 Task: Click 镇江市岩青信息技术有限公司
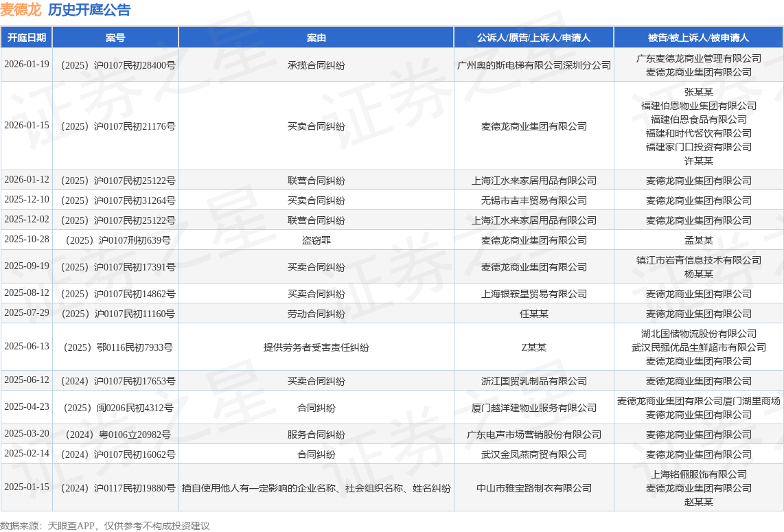[x=698, y=260]
